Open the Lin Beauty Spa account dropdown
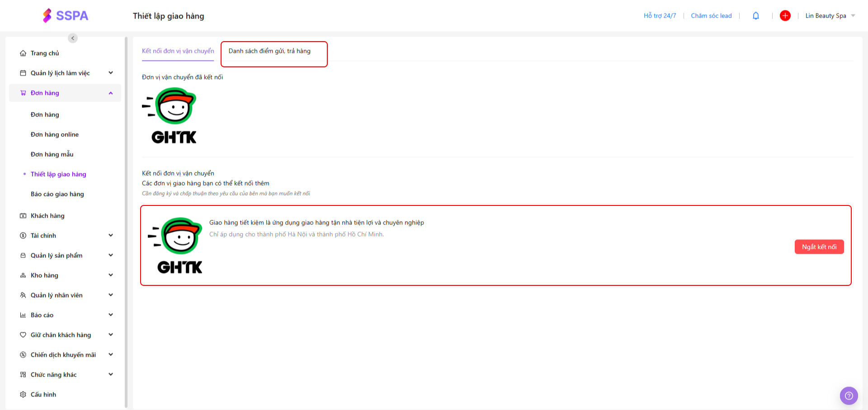868x410 pixels. 830,16
